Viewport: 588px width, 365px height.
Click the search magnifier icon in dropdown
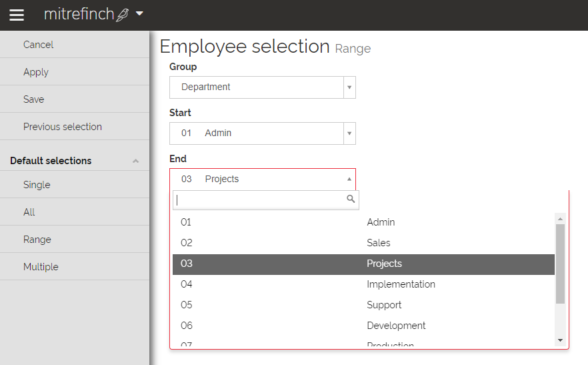[x=351, y=199]
